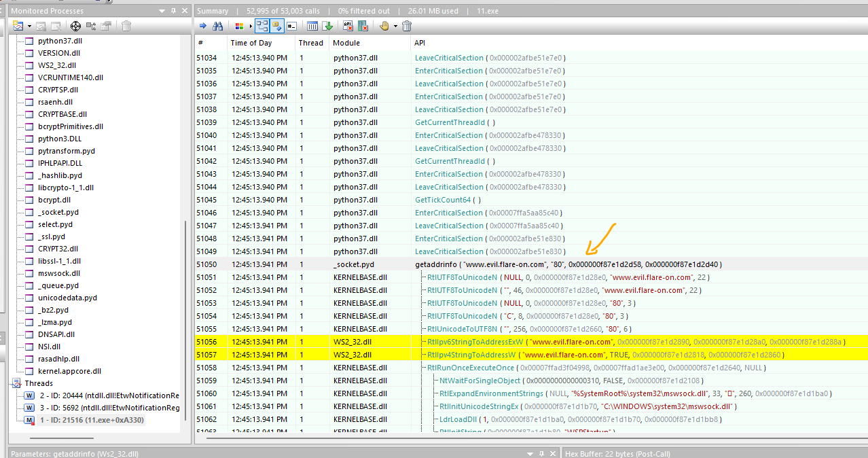Open Find with the binoculars icon
Image resolution: width=868 pixels, height=458 pixels.
coord(218,26)
